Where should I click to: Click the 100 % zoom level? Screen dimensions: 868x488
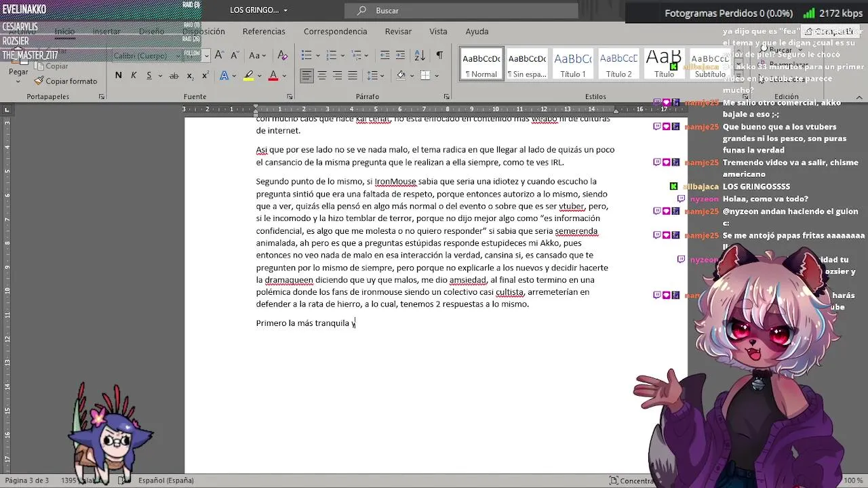853,481
